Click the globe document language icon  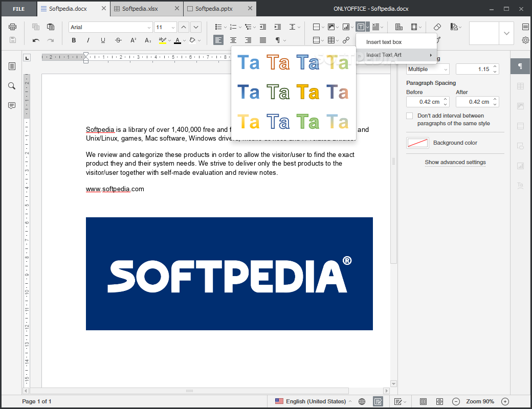click(362, 401)
